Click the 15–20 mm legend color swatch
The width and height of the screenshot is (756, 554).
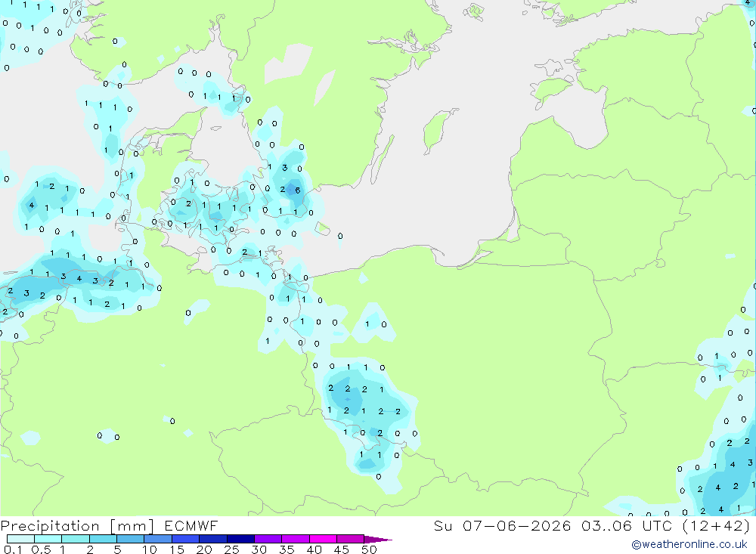coord(185,539)
